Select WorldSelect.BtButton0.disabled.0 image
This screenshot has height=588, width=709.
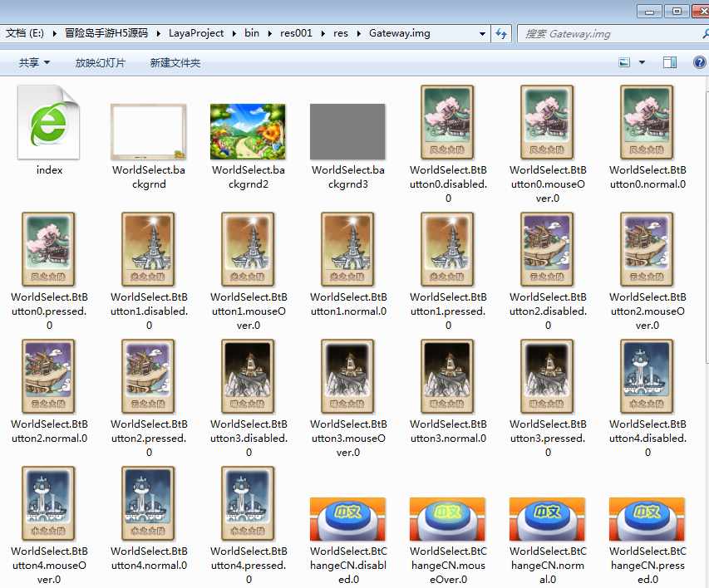tap(448, 122)
